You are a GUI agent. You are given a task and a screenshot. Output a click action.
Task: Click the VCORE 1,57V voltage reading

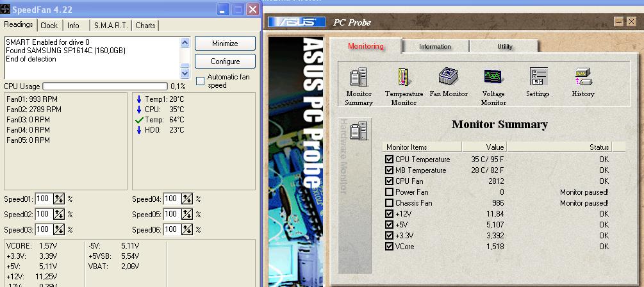tap(31, 246)
